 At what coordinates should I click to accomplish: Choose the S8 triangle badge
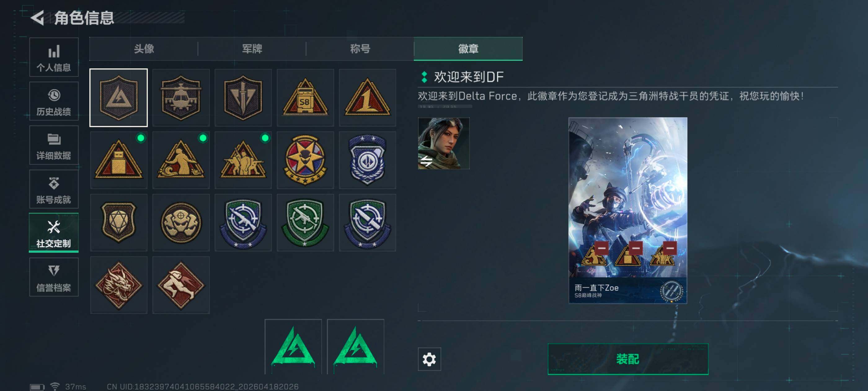point(305,98)
